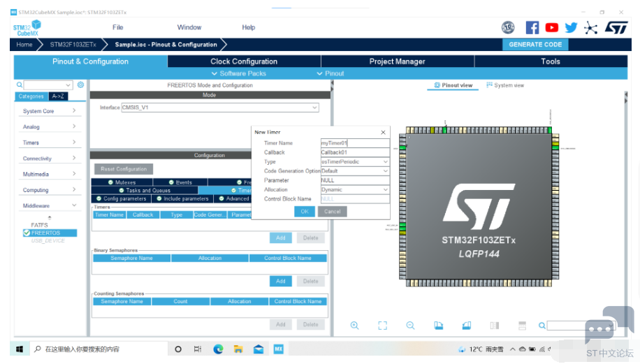Open Include parameters tab
This screenshot has width=640, height=364.
click(x=182, y=198)
